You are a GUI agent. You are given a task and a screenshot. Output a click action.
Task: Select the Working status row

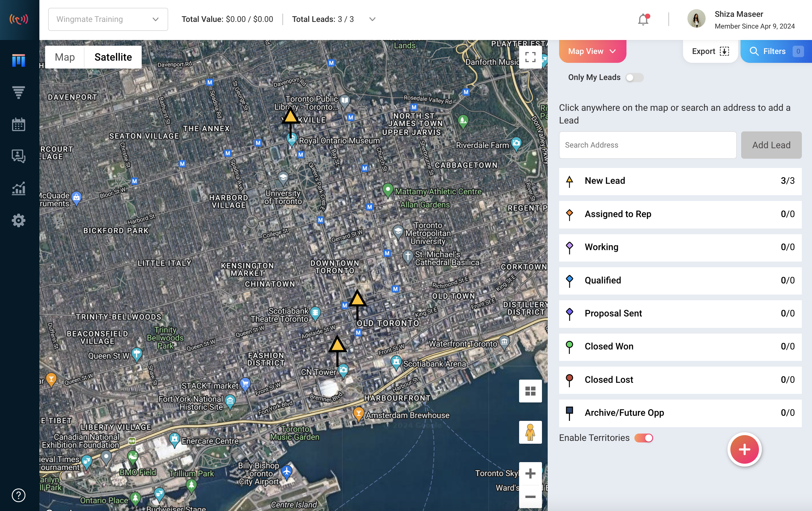pos(680,247)
